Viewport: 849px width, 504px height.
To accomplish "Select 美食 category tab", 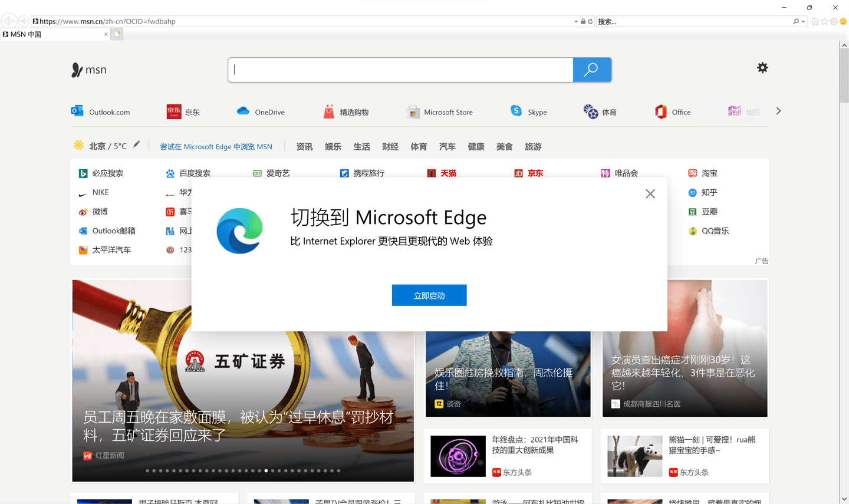I will (x=505, y=147).
